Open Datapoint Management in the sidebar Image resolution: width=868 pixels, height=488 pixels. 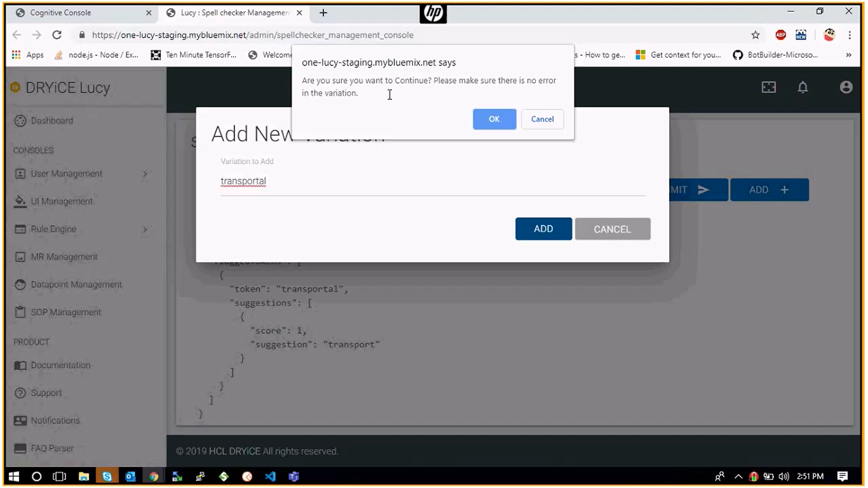click(76, 285)
